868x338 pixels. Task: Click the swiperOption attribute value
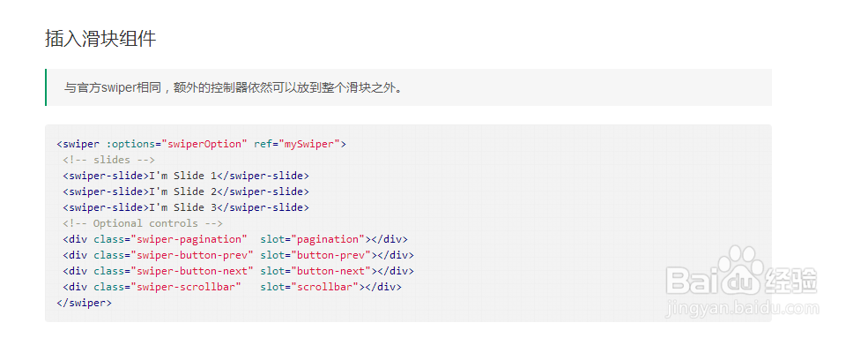[x=204, y=144]
